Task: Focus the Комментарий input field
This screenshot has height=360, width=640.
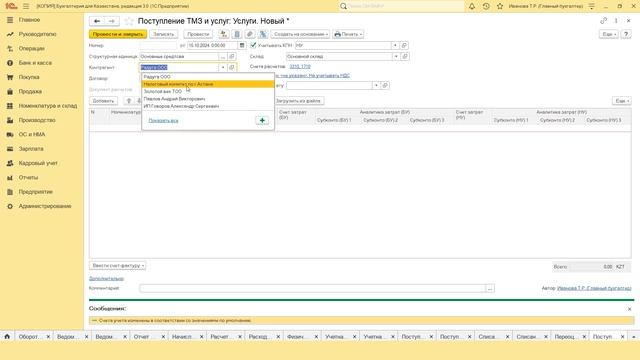Action: click(x=312, y=289)
